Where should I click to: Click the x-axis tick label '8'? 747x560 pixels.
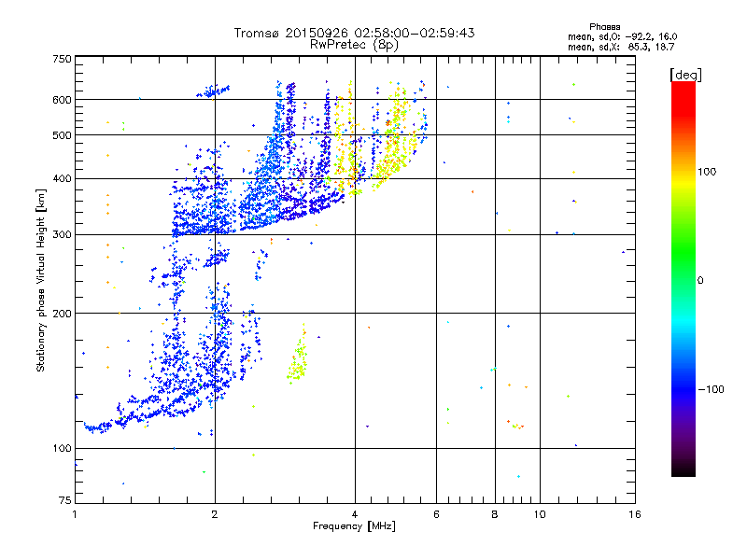point(495,514)
